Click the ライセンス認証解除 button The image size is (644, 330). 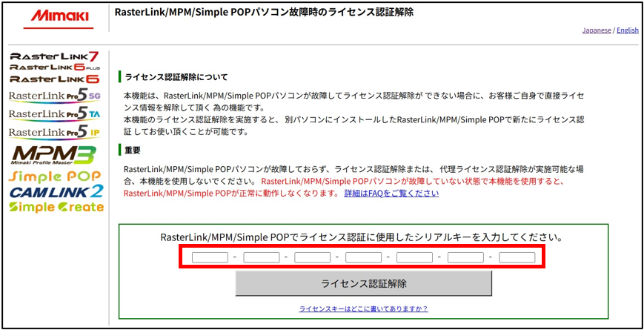pos(363,283)
